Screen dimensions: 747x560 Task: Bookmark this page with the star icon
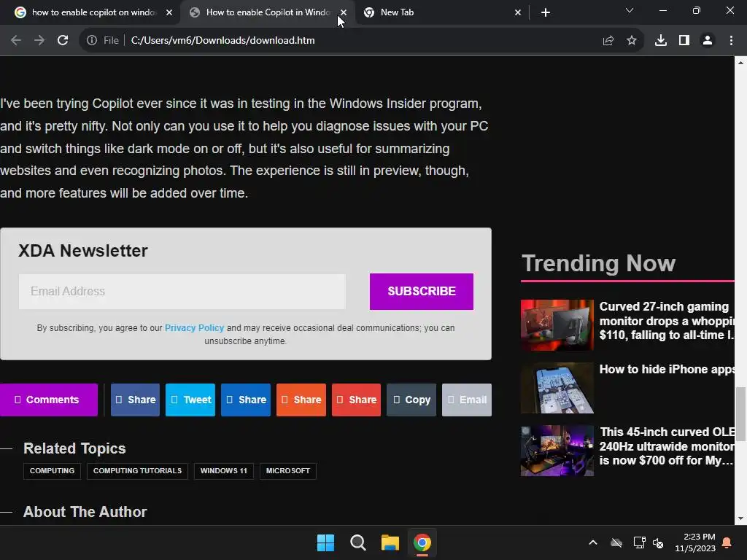pyautogui.click(x=632, y=41)
